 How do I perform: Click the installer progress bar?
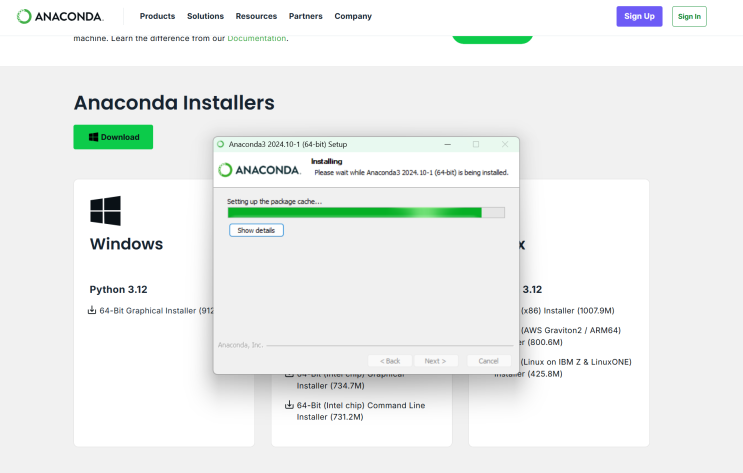(x=366, y=212)
